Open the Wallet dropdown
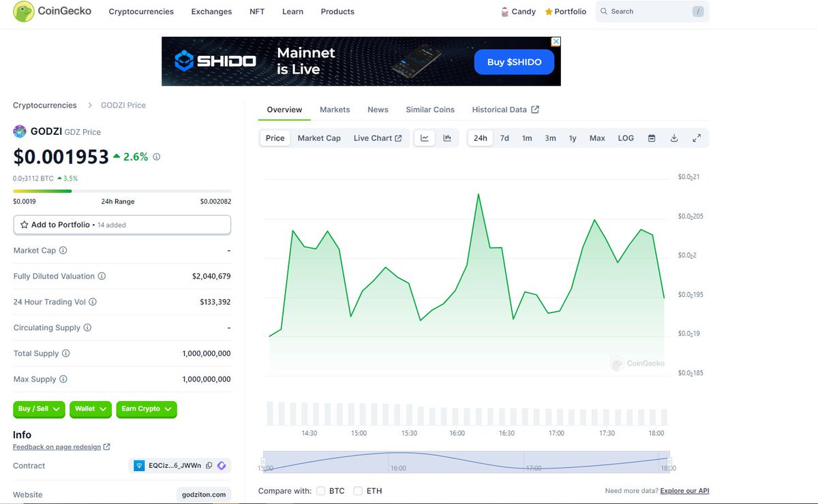The width and height of the screenshot is (818, 504). [x=90, y=409]
